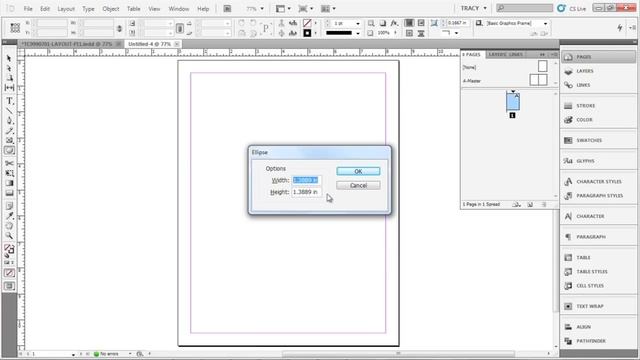
Task: Open the Cell Styles panel
Action: point(598,286)
